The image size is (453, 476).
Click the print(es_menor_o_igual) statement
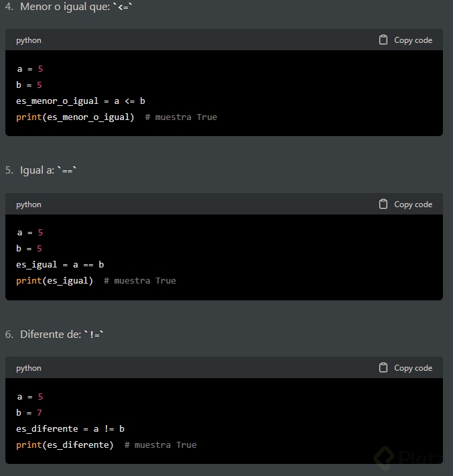(x=75, y=117)
